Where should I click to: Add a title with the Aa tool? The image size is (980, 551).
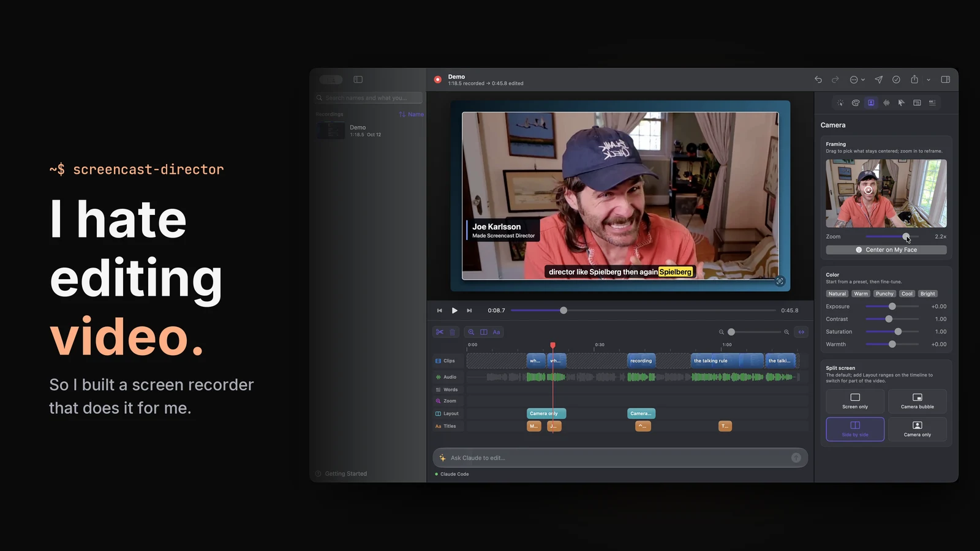497,332
